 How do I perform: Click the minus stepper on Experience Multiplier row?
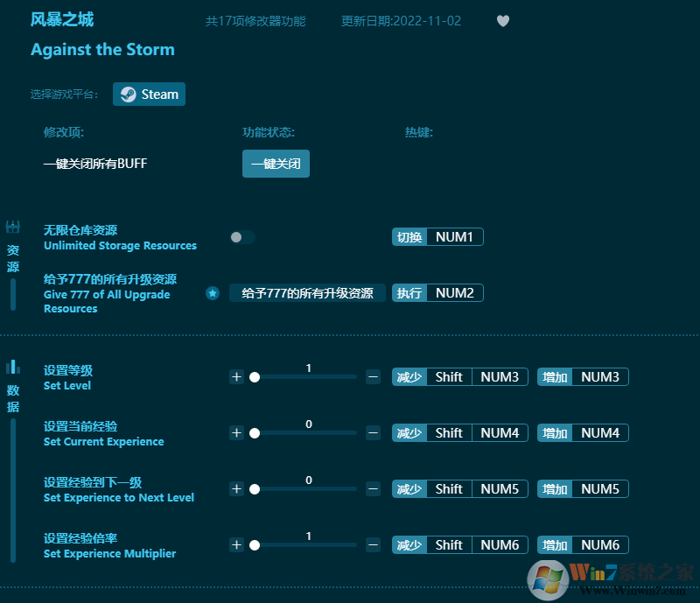(373, 544)
